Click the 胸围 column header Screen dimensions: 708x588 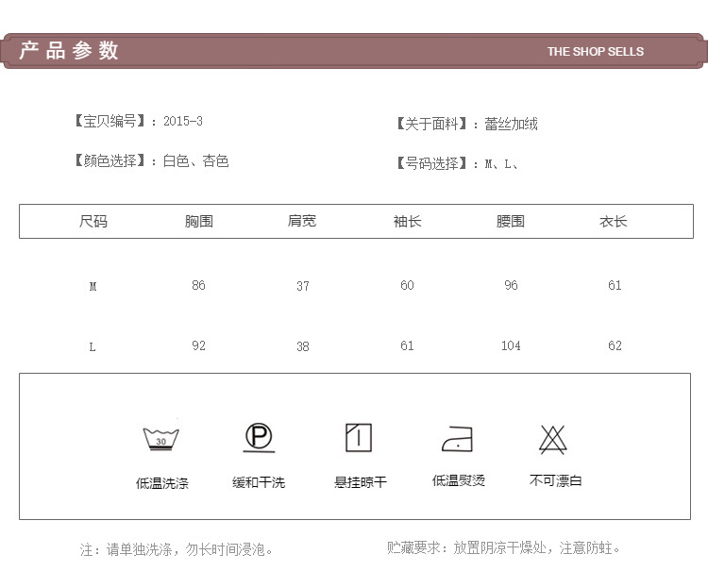(x=198, y=222)
